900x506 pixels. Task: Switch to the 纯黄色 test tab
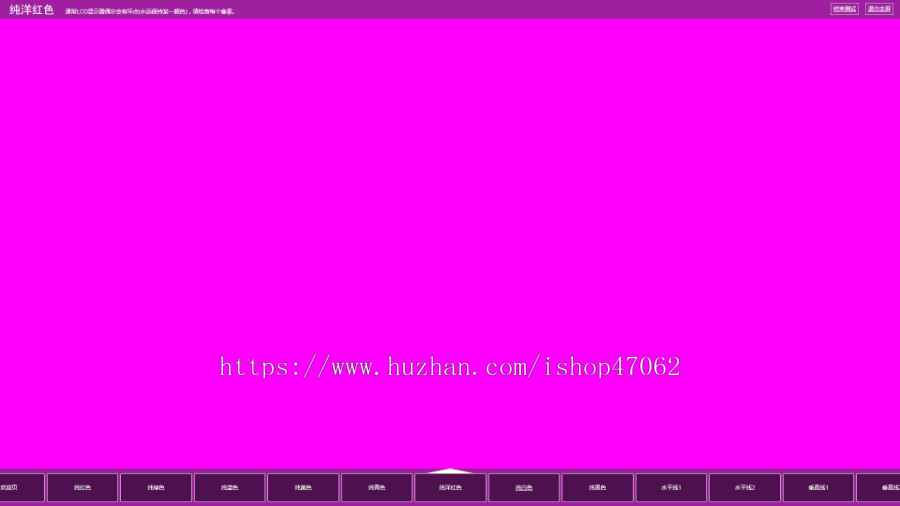tap(303, 488)
